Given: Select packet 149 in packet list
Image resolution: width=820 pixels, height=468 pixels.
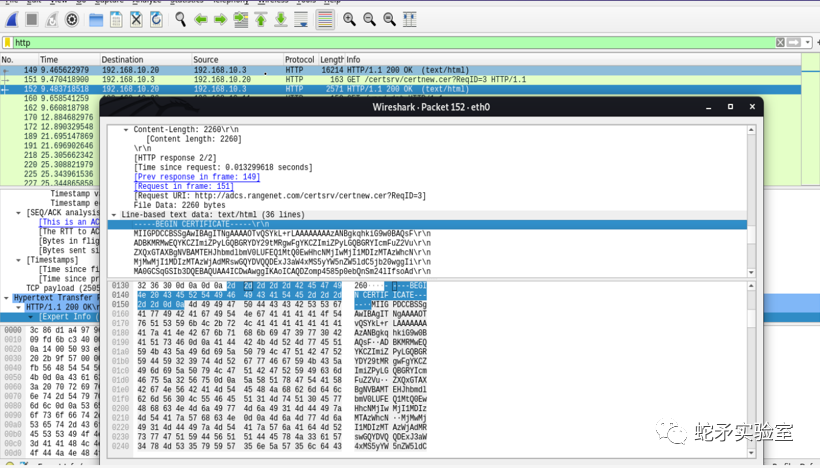Looking at the screenshot, I should (x=400, y=70).
